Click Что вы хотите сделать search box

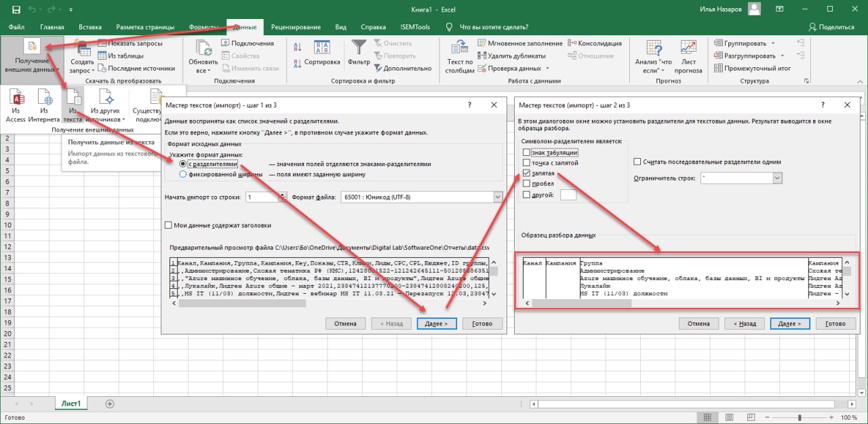click(494, 27)
